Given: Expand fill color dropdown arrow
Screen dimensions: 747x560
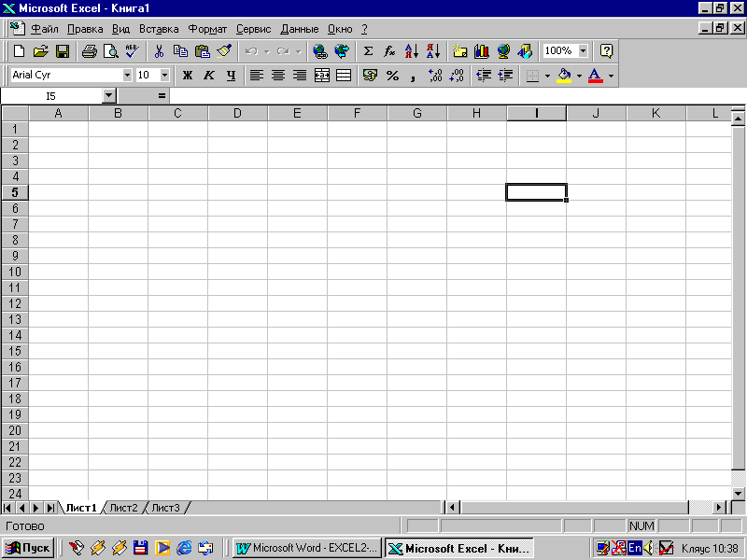Looking at the screenshot, I should (579, 76).
